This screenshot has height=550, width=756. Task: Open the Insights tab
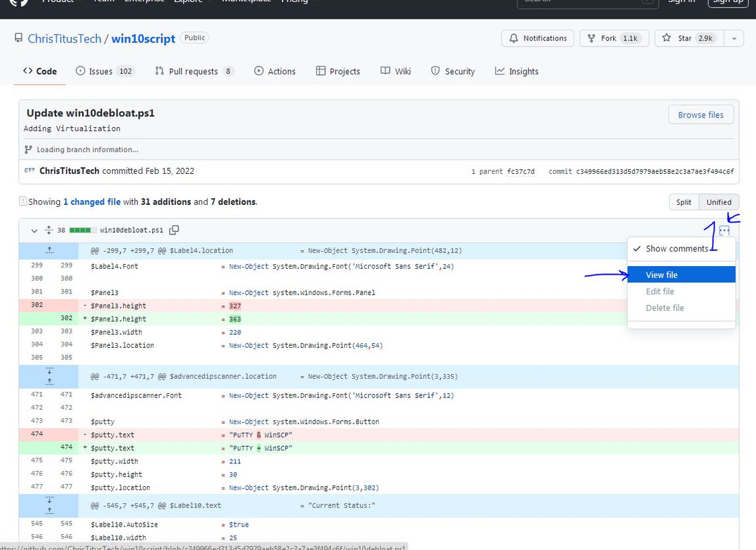[517, 71]
